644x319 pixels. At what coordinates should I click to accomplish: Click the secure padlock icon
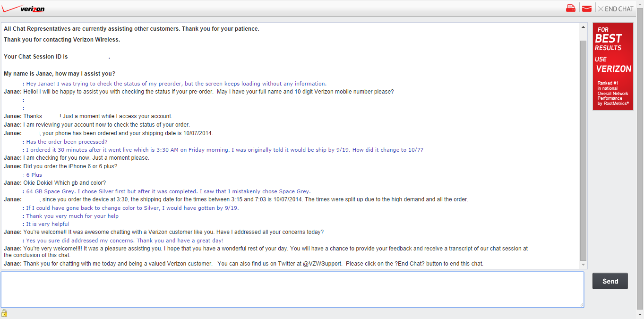coord(4,313)
